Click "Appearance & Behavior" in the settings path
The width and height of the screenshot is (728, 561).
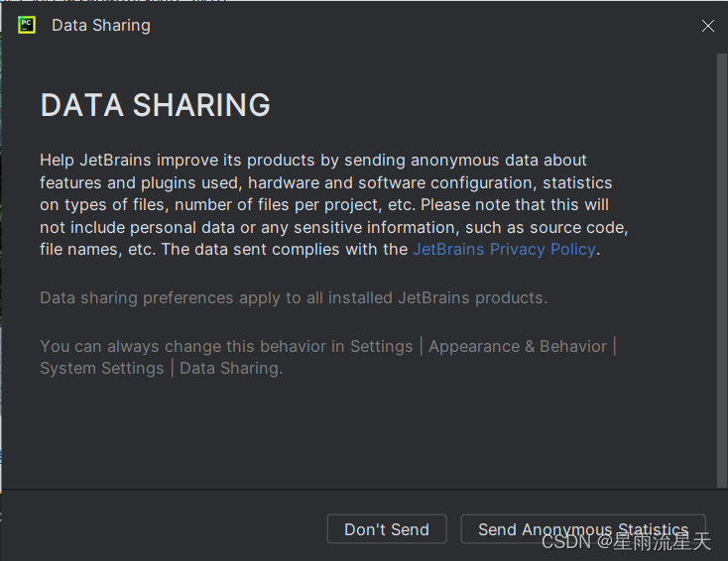(517, 346)
